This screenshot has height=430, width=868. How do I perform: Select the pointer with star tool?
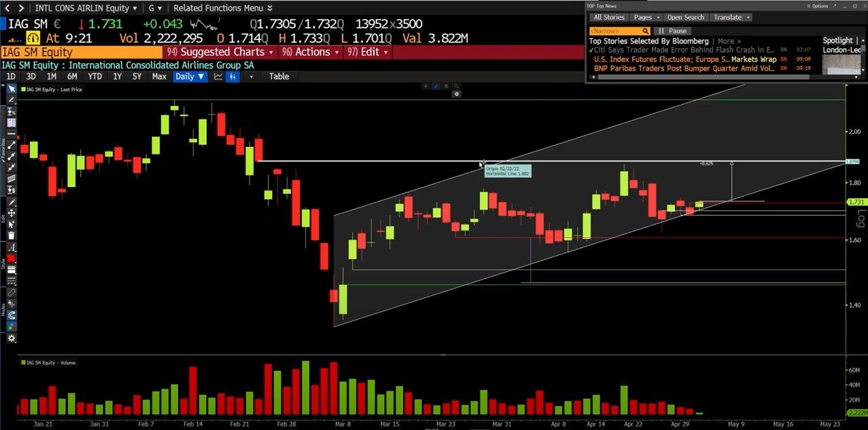[12, 225]
